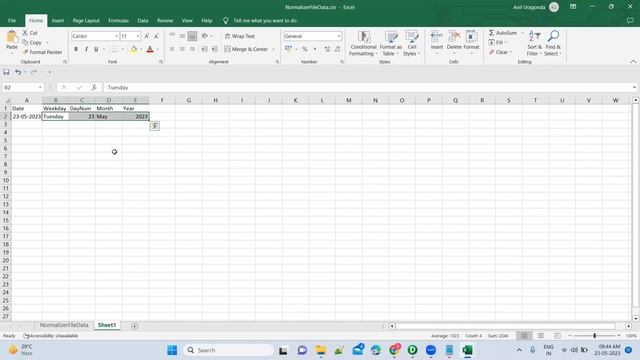Viewport: 640px width, 360px height.
Task: Open the Clear dropdown
Action: (500, 52)
